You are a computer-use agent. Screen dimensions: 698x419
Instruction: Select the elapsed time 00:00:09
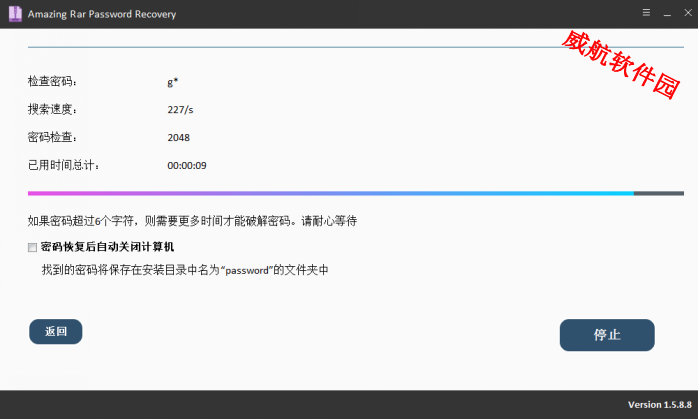pos(187,166)
